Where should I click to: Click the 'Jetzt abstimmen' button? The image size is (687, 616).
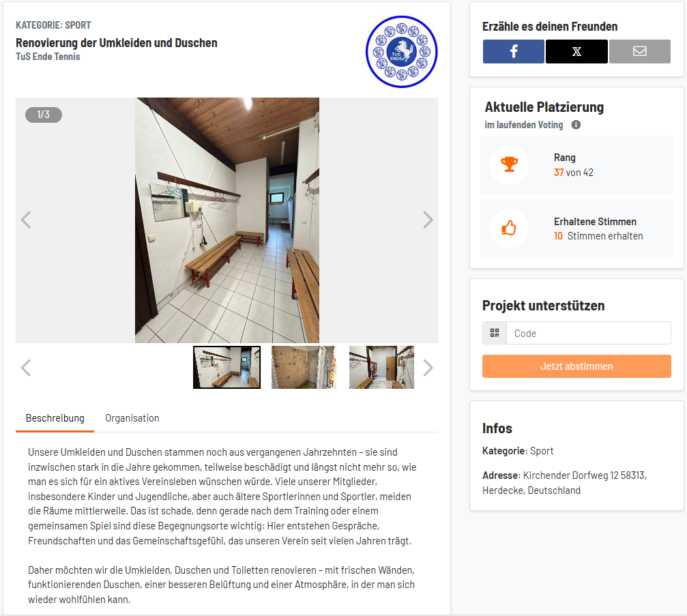(576, 366)
